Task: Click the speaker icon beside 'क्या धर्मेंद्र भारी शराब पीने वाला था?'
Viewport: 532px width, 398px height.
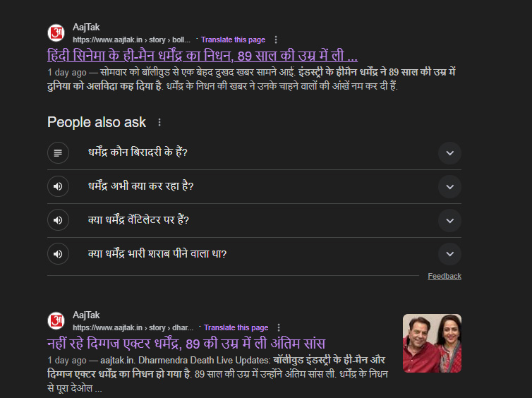Action: pyautogui.click(x=58, y=254)
